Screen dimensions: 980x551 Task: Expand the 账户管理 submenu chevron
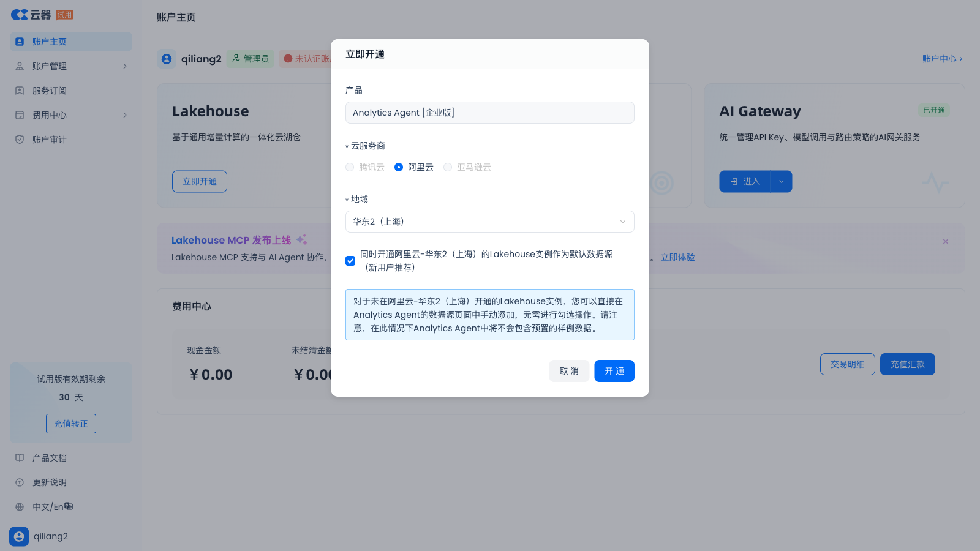click(x=125, y=66)
